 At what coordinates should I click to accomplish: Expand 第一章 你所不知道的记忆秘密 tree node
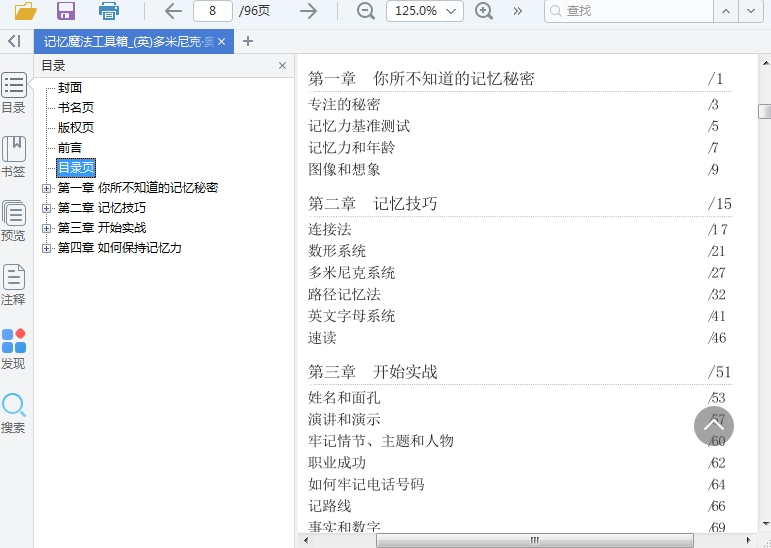[46, 188]
